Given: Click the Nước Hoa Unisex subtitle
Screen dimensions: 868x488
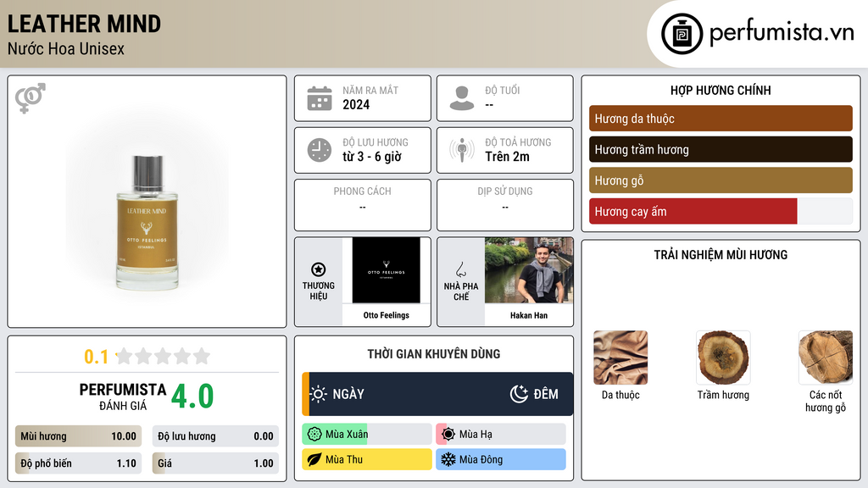Looking at the screenshot, I should [x=66, y=48].
